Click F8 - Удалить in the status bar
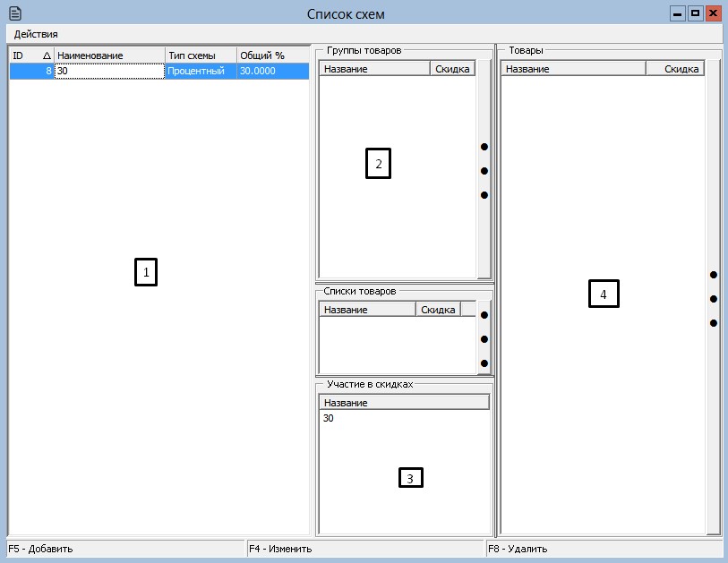The image size is (728, 563). [518, 549]
